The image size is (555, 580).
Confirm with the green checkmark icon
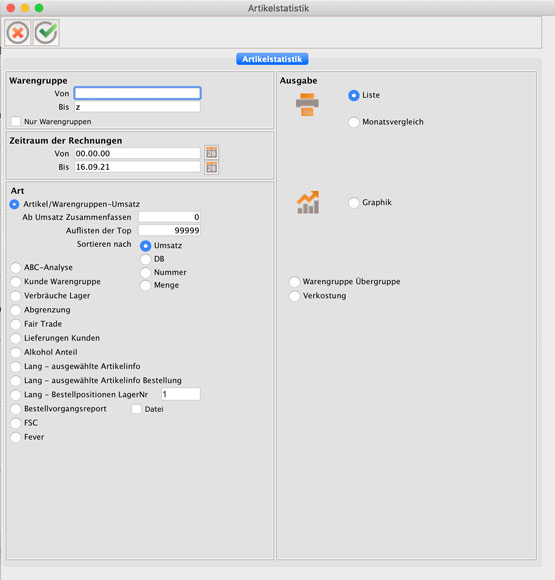(46, 33)
